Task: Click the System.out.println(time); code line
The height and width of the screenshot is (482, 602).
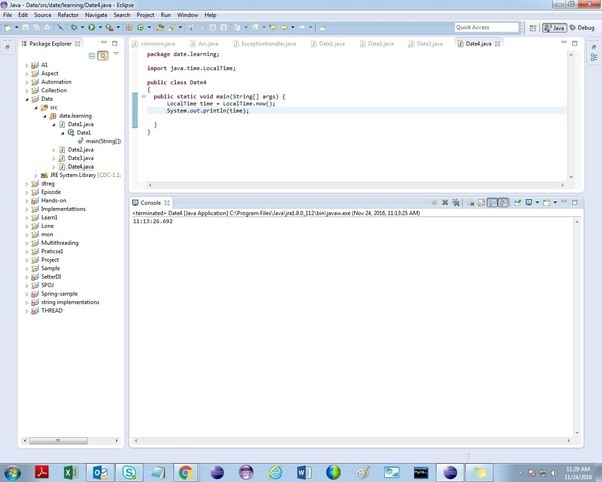Action: [208, 111]
